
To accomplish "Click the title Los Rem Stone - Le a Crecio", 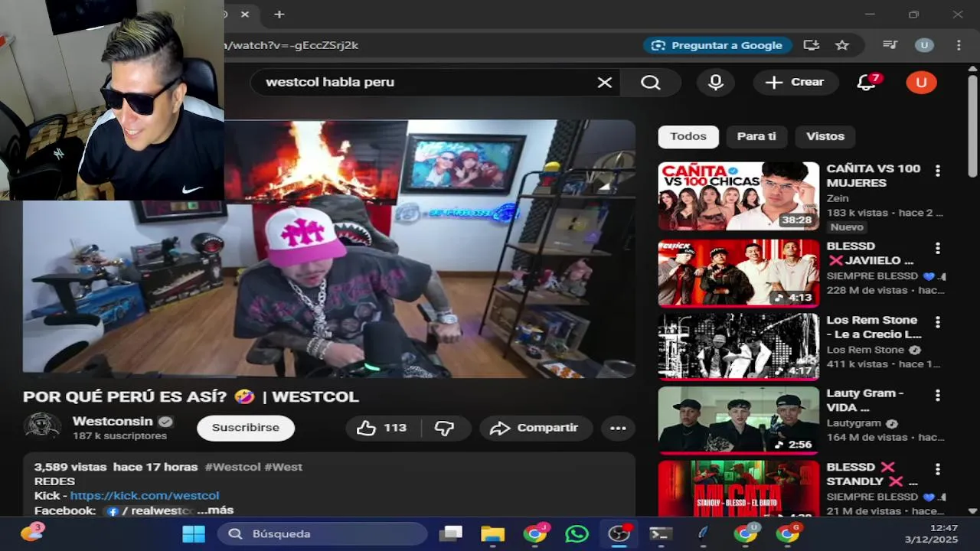I will (874, 328).
